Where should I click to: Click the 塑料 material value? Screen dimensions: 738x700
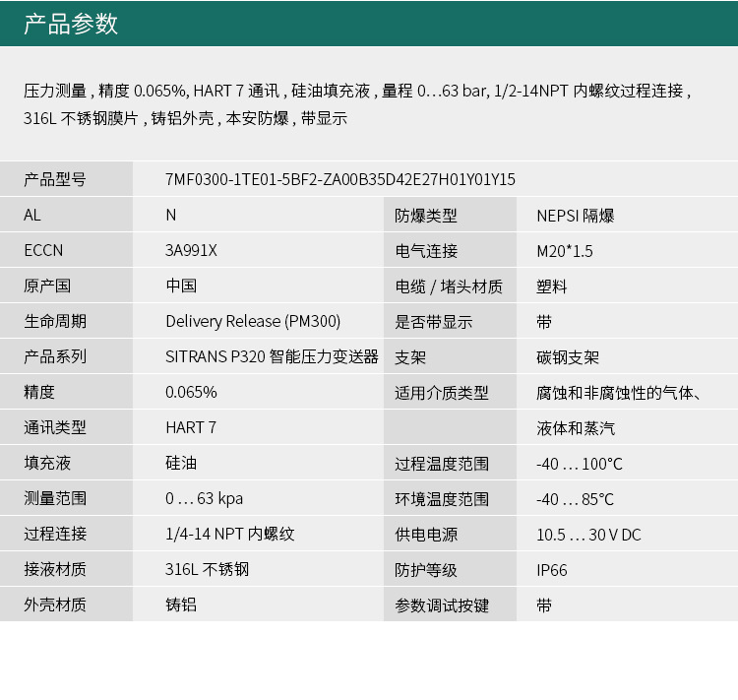click(552, 286)
